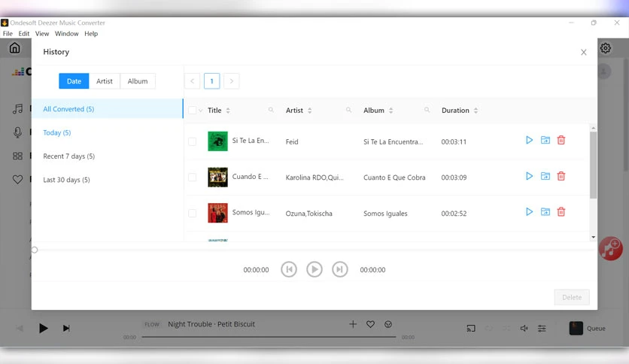Play the Si Te La En... track
This screenshot has width=629, height=364.
tap(529, 140)
